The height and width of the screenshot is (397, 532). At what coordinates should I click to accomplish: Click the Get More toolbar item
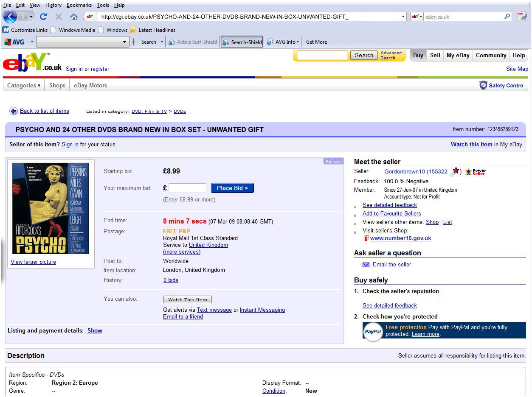[x=316, y=42]
